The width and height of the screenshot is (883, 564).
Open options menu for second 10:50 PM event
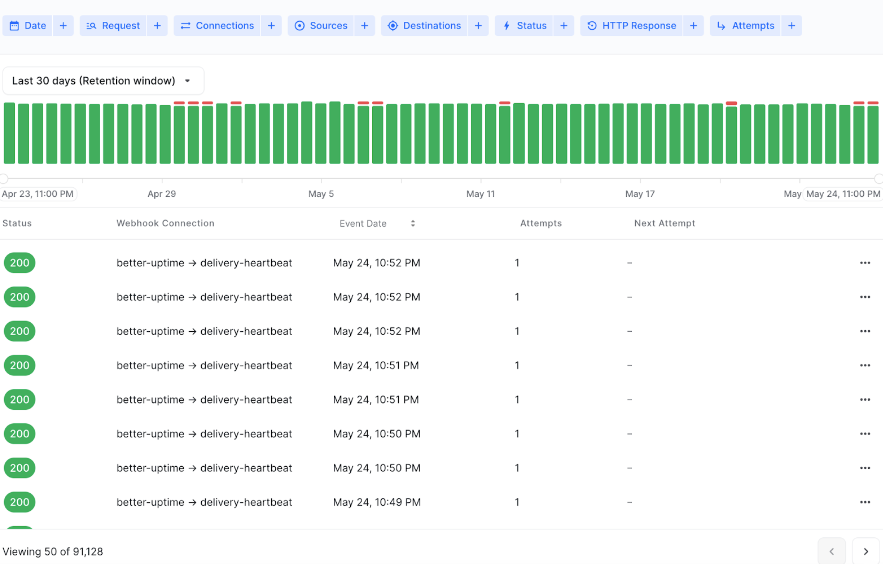click(865, 468)
